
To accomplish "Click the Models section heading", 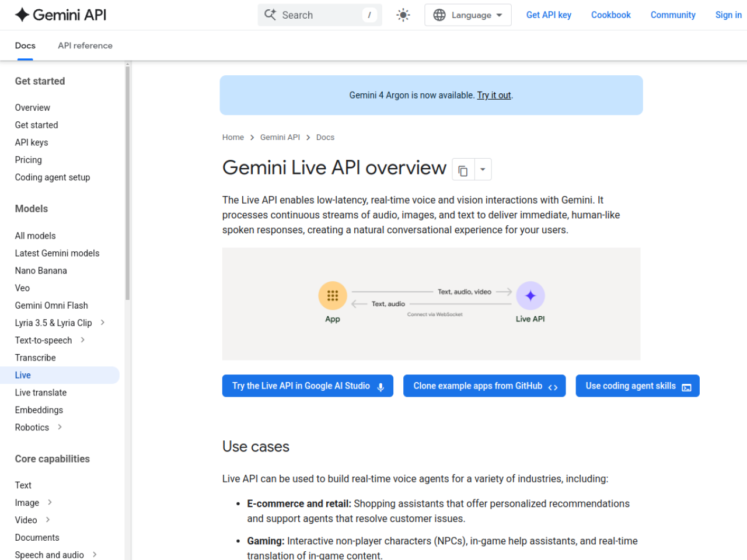I will point(32,209).
